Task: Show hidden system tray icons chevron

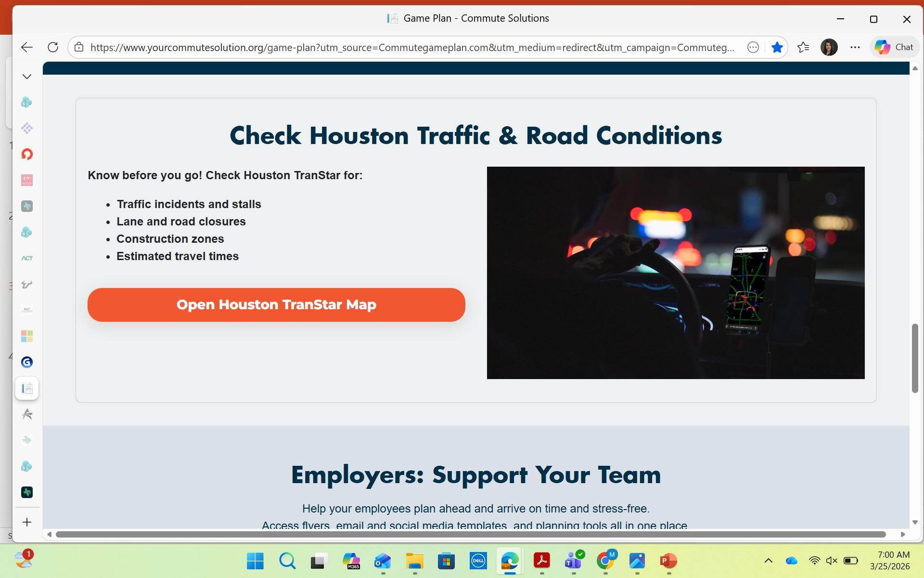Action: pyautogui.click(x=768, y=561)
